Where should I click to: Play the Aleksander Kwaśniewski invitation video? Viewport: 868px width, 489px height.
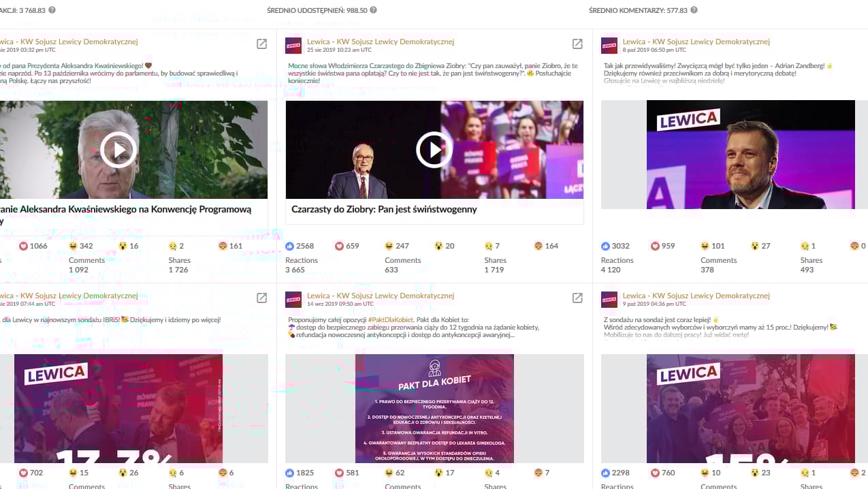point(118,149)
